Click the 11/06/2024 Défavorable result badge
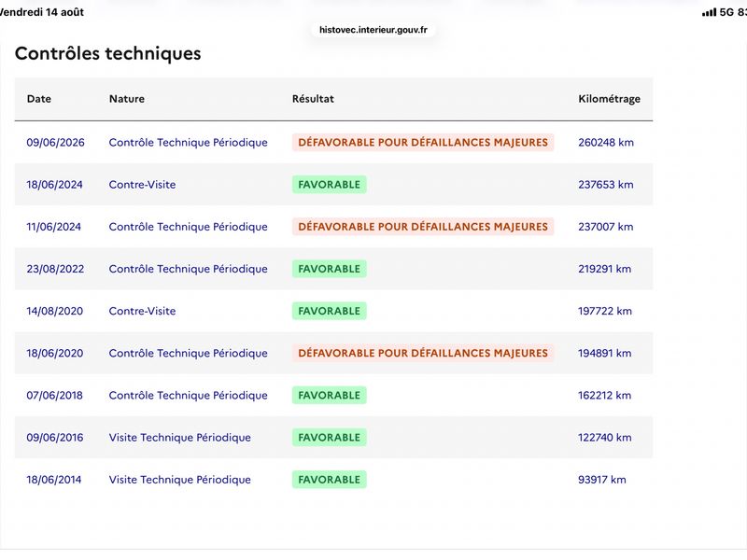Viewport: 747px width, 560px height. pos(423,227)
